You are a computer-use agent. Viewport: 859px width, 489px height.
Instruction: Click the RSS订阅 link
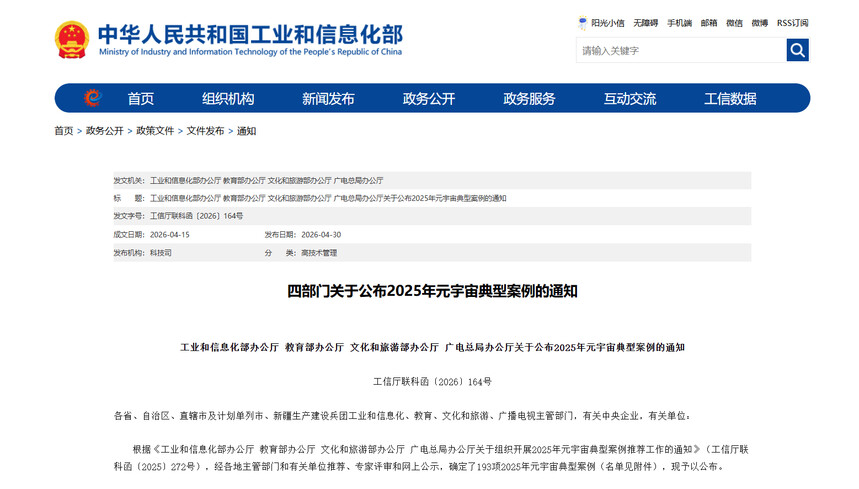click(x=792, y=23)
